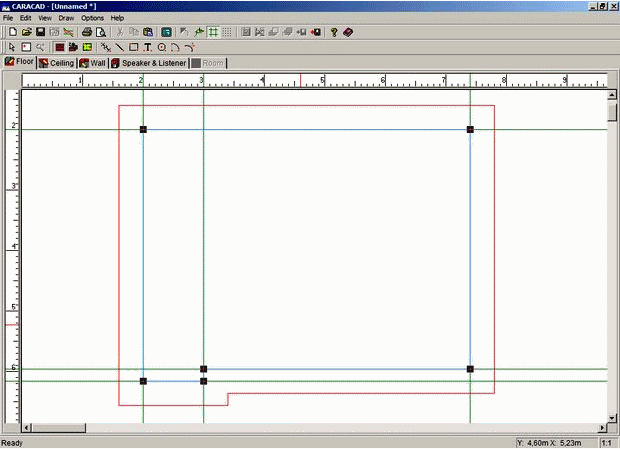Open the Edit menu
Screen dimensions: 620x449
click(26, 18)
